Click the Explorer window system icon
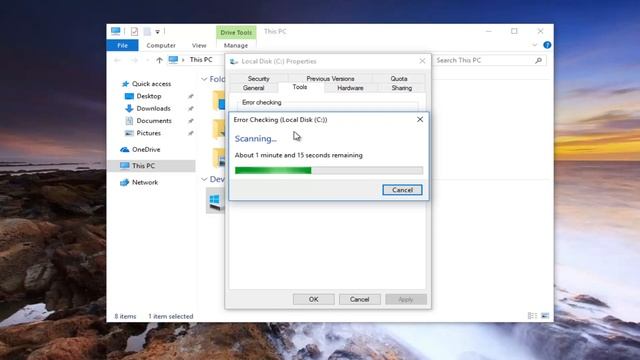 [116, 31]
